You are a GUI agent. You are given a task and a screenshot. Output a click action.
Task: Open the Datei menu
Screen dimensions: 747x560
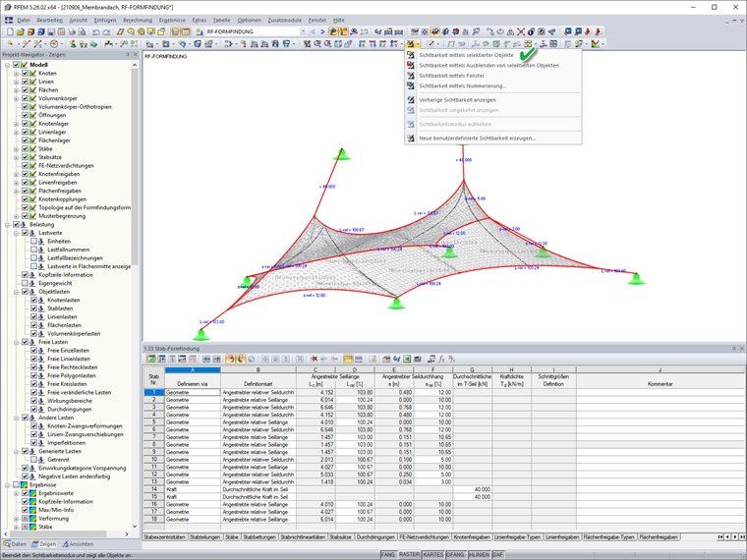coord(24,20)
